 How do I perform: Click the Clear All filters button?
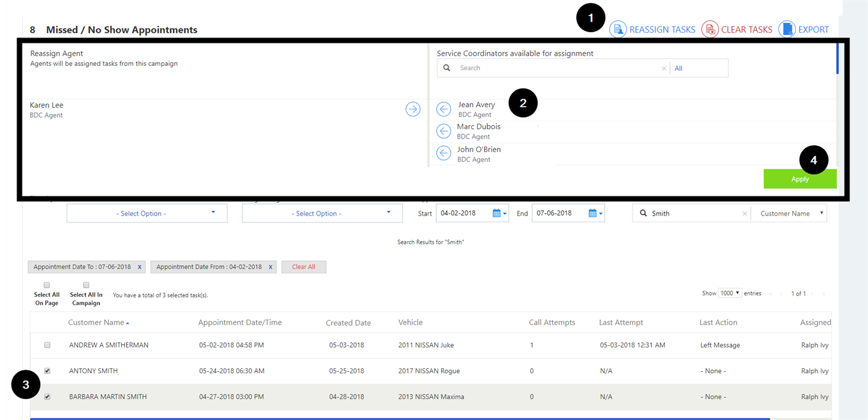(303, 267)
